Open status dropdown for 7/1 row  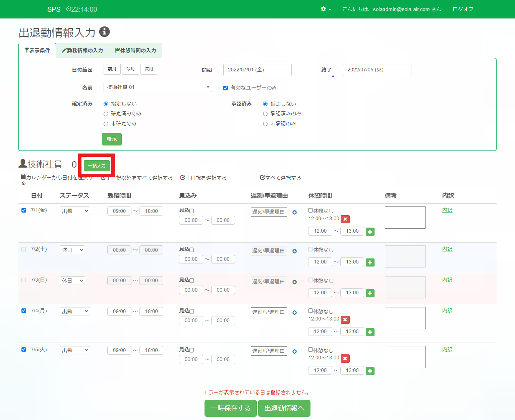click(x=75, y=211)
